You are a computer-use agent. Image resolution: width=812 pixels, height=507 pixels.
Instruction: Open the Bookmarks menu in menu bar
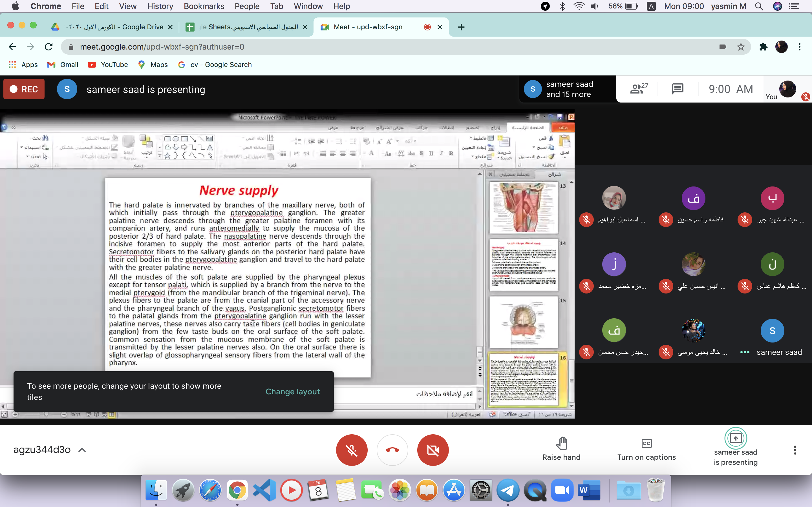pyautogui.click(x=204, y=6)
